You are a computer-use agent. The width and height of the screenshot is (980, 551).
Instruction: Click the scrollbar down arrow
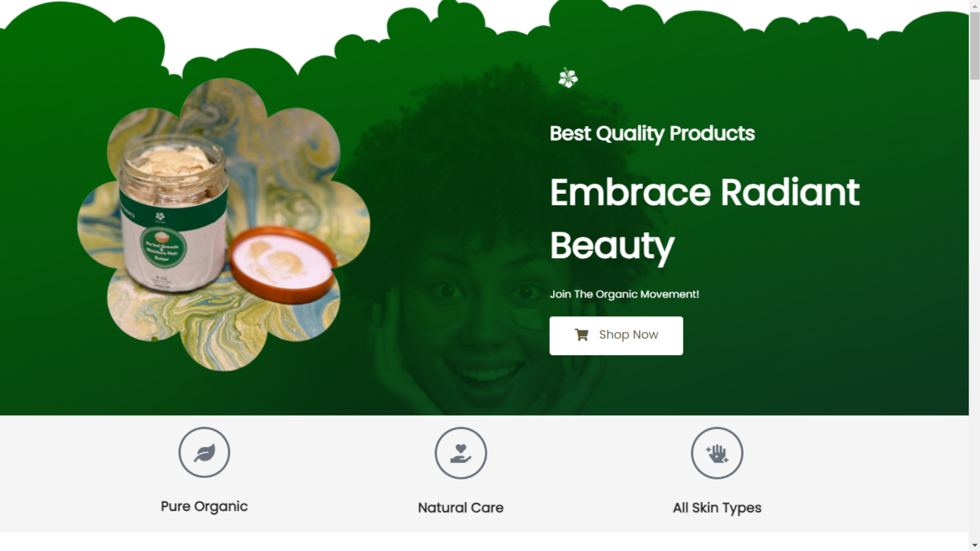point(974,545)
